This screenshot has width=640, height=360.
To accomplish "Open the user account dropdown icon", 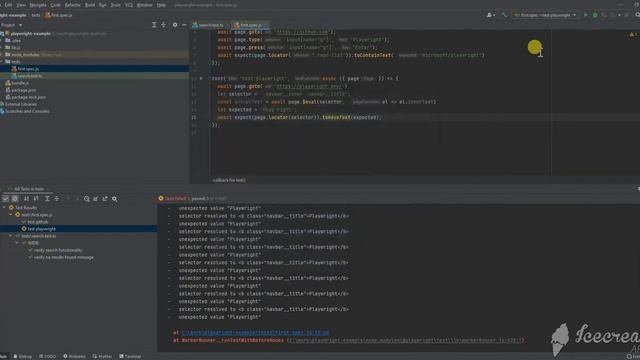I will click(x=491, y=15).
